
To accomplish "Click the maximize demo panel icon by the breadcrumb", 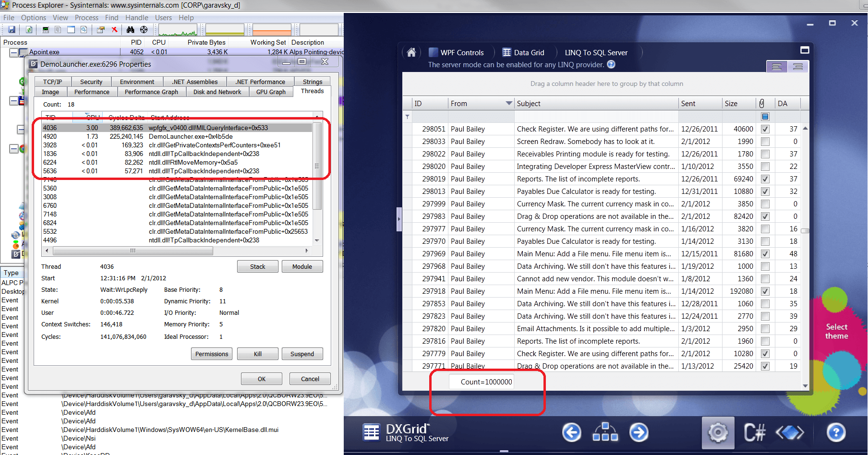I will [805, 50].
